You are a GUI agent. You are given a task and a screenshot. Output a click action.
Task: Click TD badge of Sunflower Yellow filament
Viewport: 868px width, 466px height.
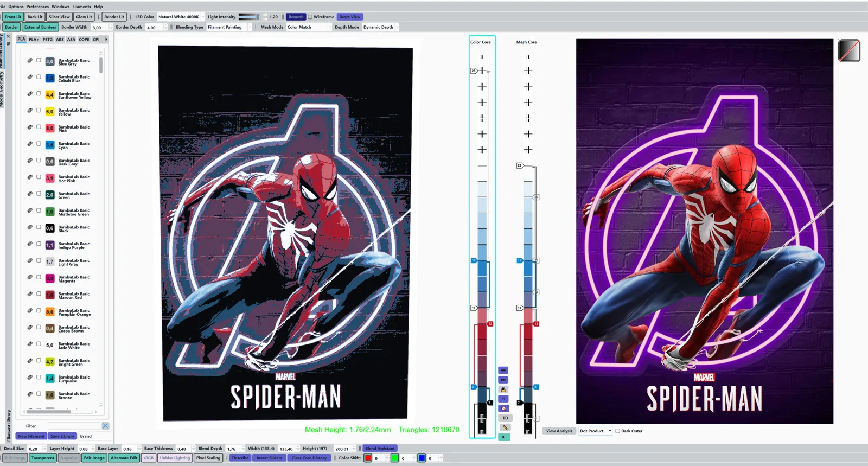49,95
